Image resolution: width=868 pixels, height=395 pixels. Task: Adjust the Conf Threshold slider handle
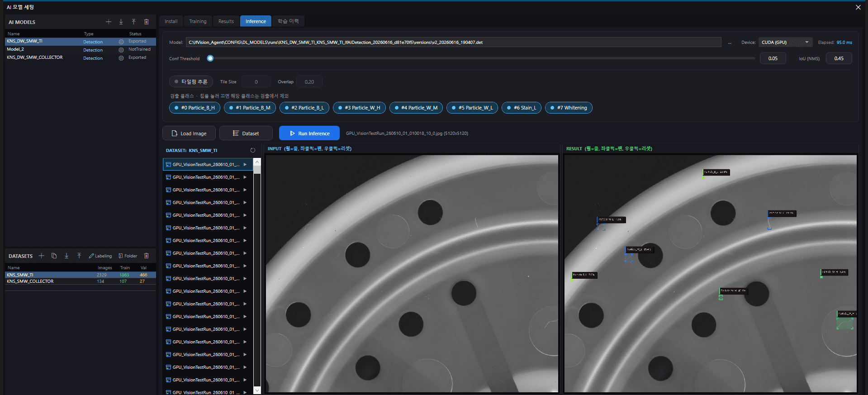[210, 58]
